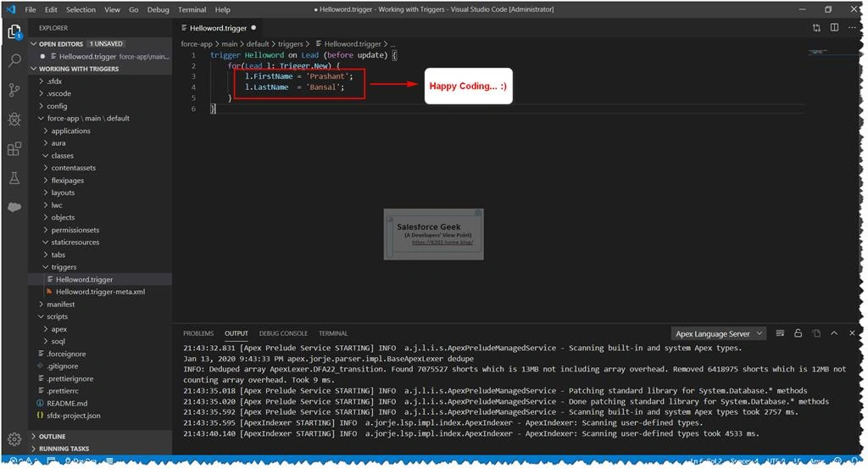868x469 pixels.
Task: Switch to the Problems panel tab
Action: [198, 333]
